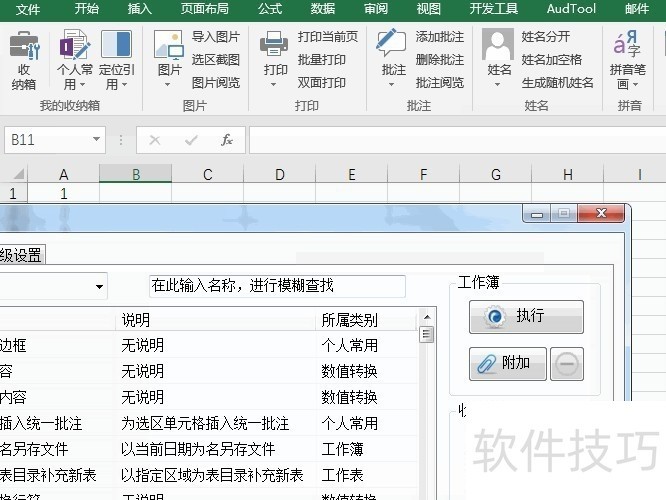Click the 所属类别 column header
Image resolution: width=666 pixels, height=500 pixels.
click(x=367, y=320)
